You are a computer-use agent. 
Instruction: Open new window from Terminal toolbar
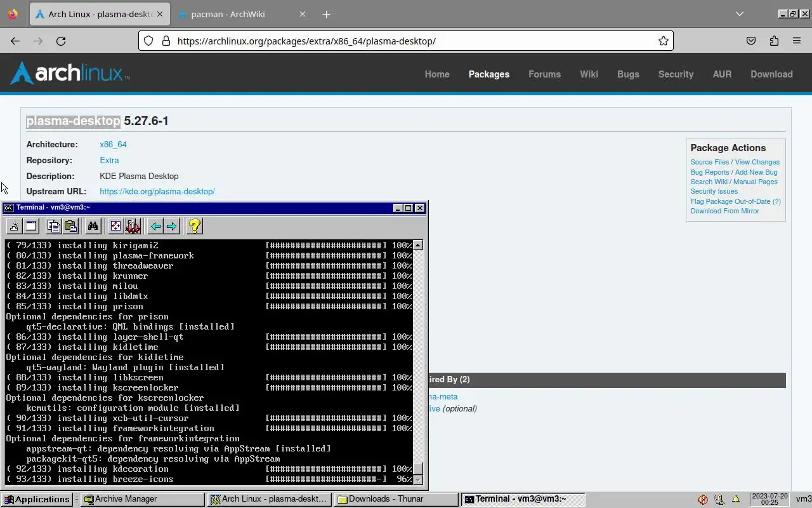[x=31, y=226]
